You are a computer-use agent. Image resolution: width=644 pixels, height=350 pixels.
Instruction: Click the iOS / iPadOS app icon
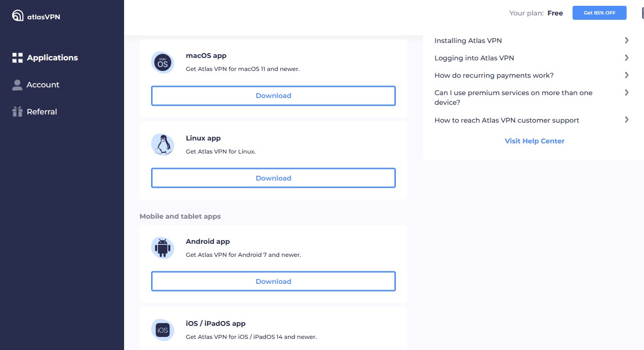click(x=163, y=330)
